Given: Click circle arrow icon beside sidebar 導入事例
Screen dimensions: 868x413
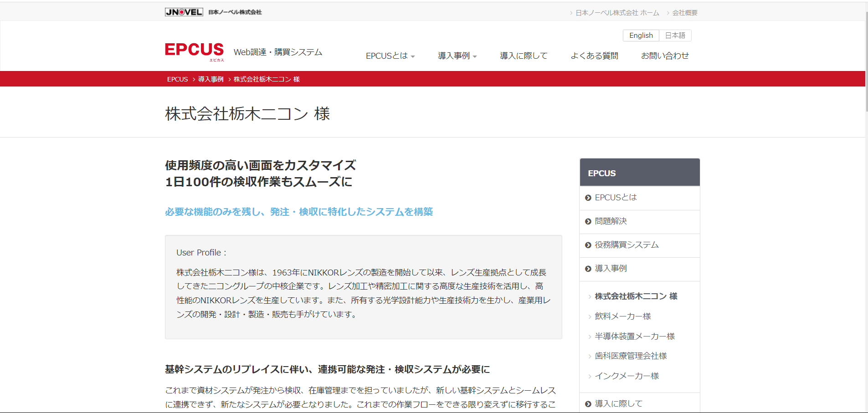Looking at the screenshot, I should [588, 269].
